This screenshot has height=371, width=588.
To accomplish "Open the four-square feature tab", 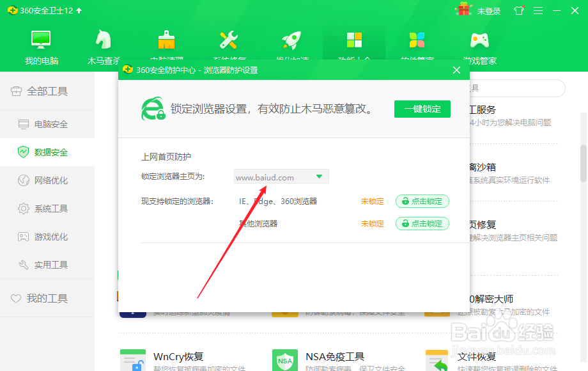I will (x=354, y=44).
